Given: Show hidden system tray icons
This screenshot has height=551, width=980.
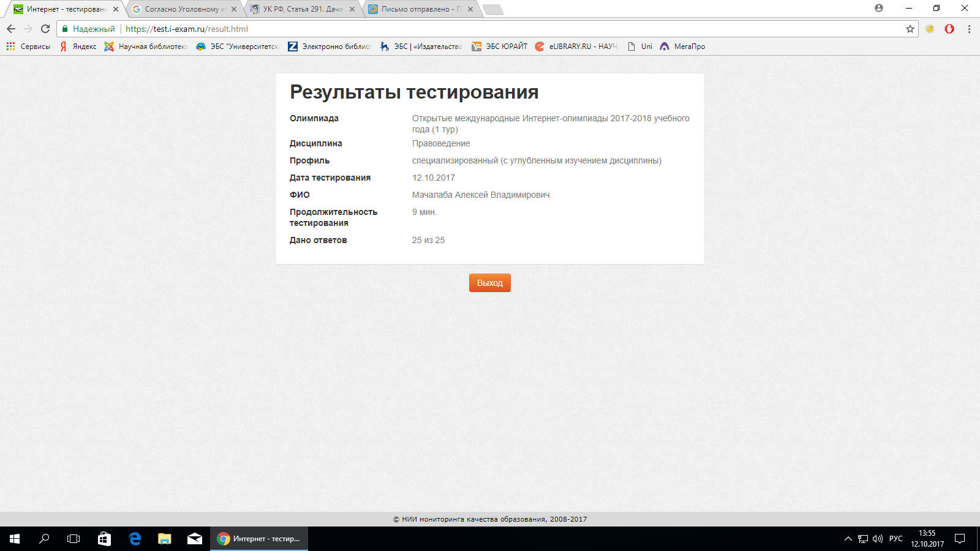Looking at the screenshot, I should pyautogui.click(x=848, y=539).
